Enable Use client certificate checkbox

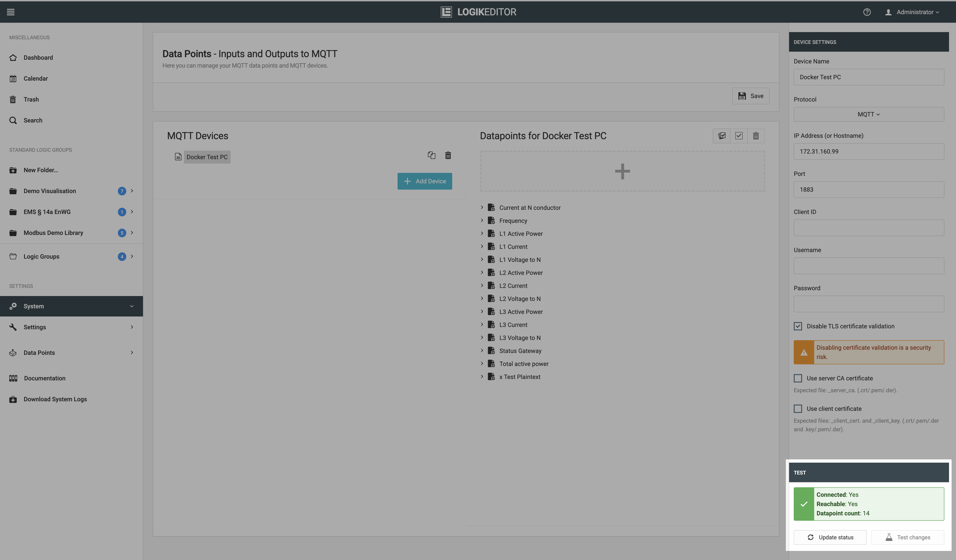click(x=798, y=409)
